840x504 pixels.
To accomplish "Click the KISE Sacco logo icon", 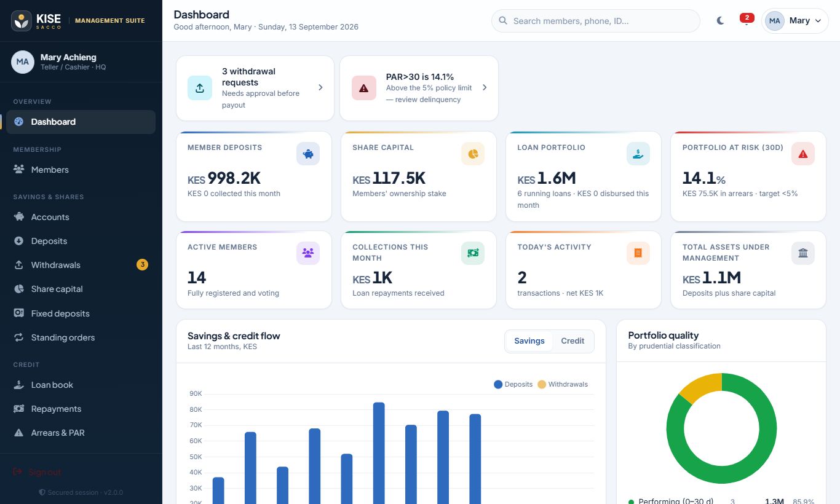I will 22,21.
